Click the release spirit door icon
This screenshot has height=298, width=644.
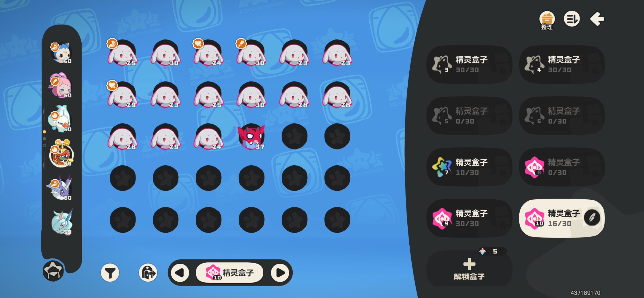pos(148,272)
